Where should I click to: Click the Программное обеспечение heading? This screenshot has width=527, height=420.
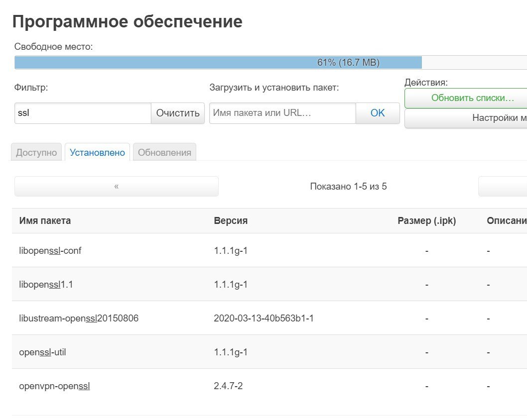point(128,22)
